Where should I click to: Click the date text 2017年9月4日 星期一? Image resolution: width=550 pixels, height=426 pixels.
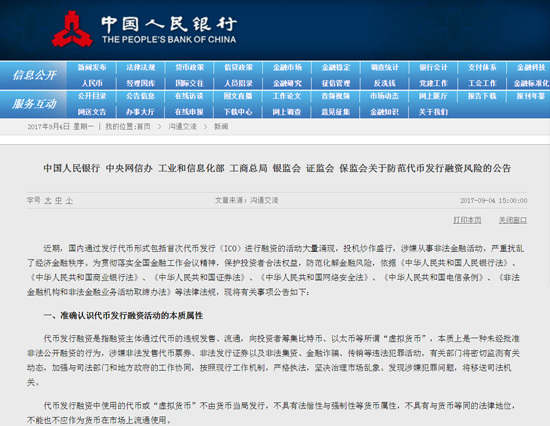coord(61,127)
